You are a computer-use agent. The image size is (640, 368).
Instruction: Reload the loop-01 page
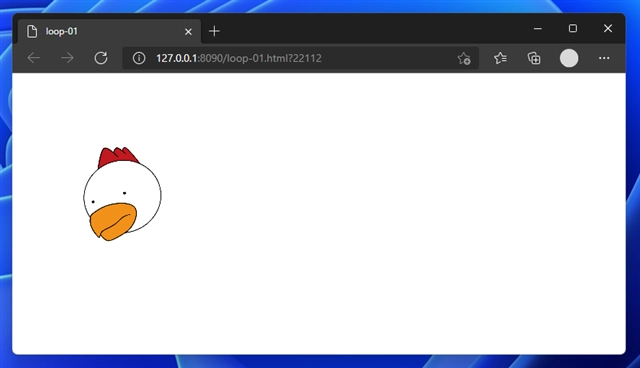pos(101,58)
